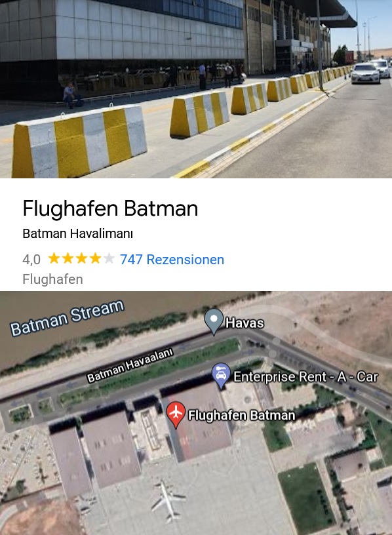Select the Batman Havaalanı road label

130,365
